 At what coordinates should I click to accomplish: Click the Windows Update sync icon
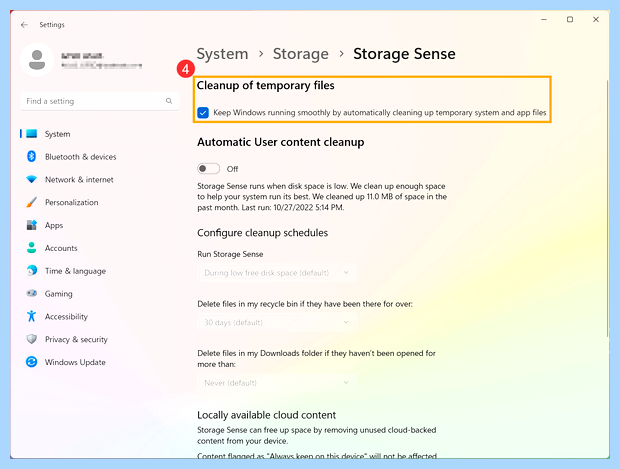click(x=32, y=362)
